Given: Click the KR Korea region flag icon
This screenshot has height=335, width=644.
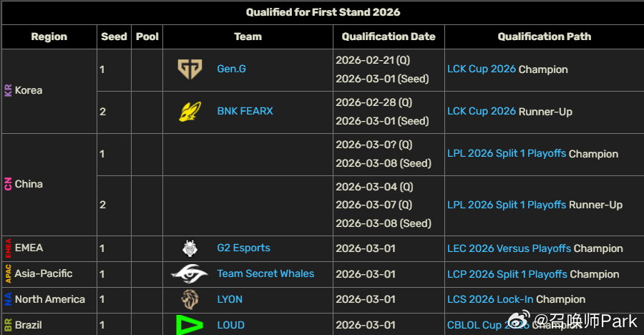Looking at the screenshot, I should tap(8, 91).
